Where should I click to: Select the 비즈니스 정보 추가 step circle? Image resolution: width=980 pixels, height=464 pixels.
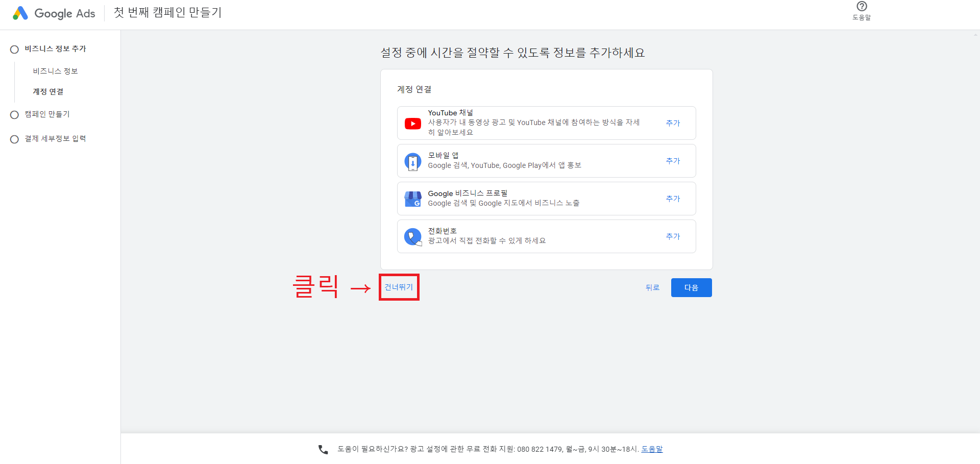click(14, 49)
